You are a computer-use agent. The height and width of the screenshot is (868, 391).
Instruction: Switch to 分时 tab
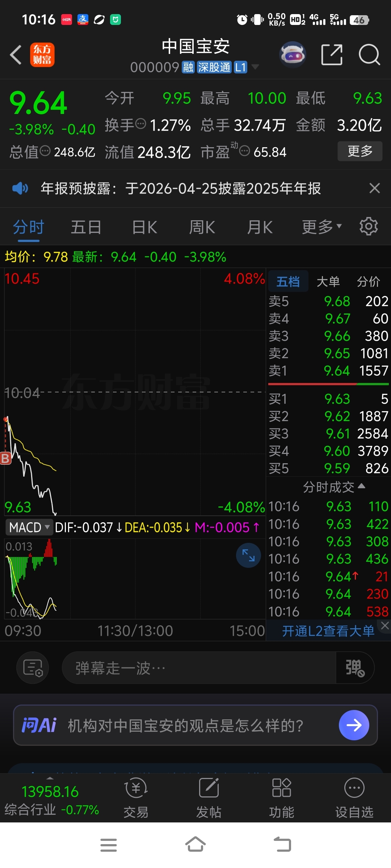(29, 227)
